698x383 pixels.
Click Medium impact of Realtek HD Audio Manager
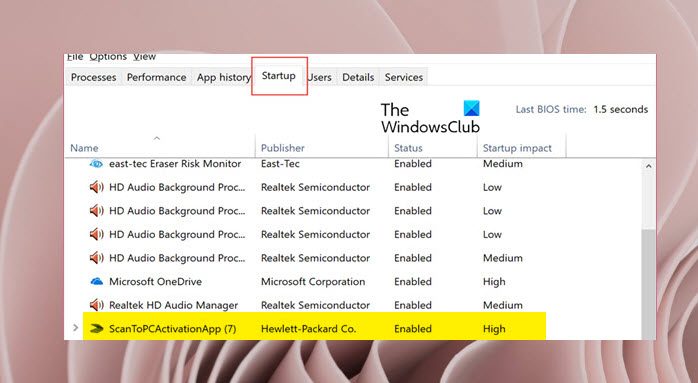[503, 305]
